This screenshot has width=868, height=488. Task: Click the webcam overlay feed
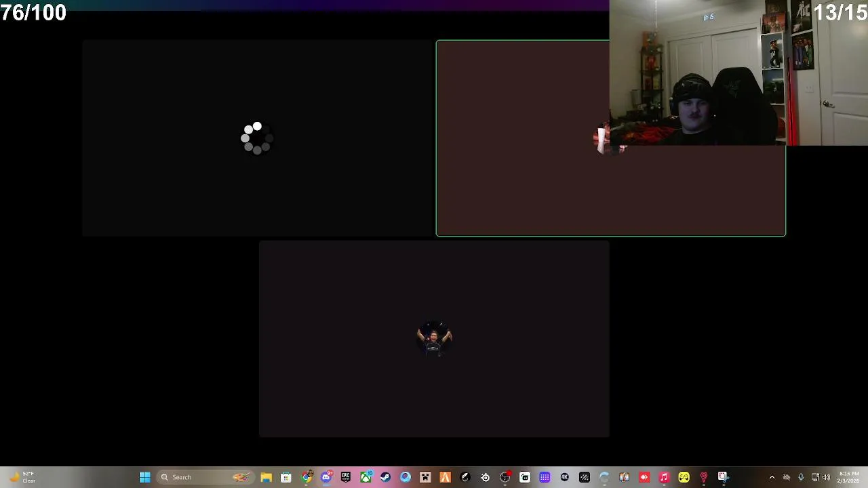coord(738,73)
